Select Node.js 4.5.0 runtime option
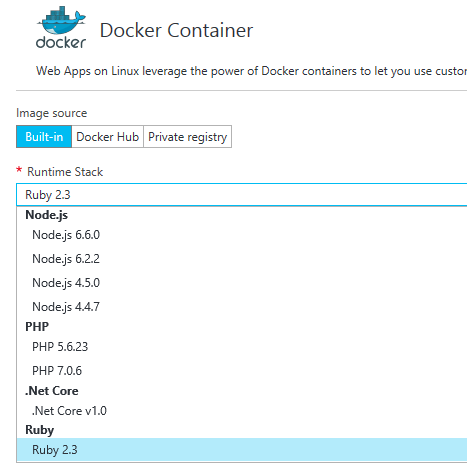Image resolution: width=467 pixels, height=469 pixels. click(x=242, y=283)
